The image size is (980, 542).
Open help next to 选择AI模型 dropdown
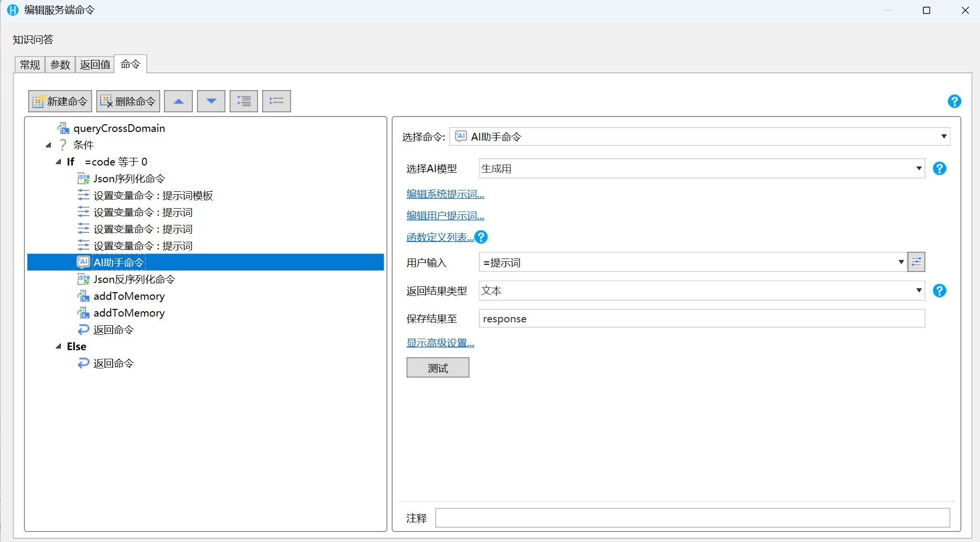coord(939,168)
